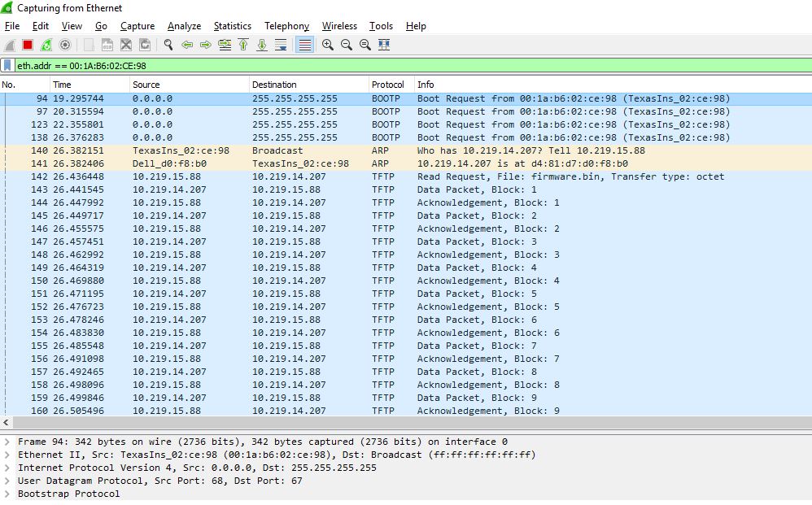This screenshot has height=505, width=812.
Task: Click the reload capture file icon
Action: [x=145, y=45]
